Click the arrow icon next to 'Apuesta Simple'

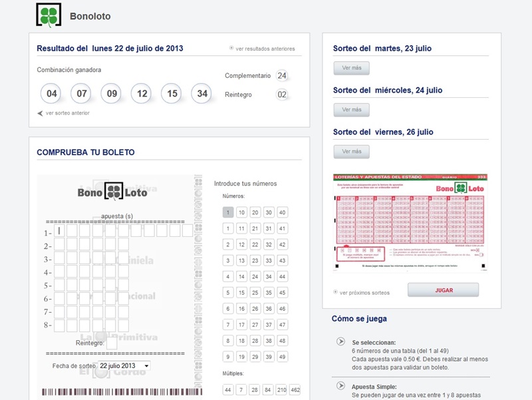coord(341,386)
